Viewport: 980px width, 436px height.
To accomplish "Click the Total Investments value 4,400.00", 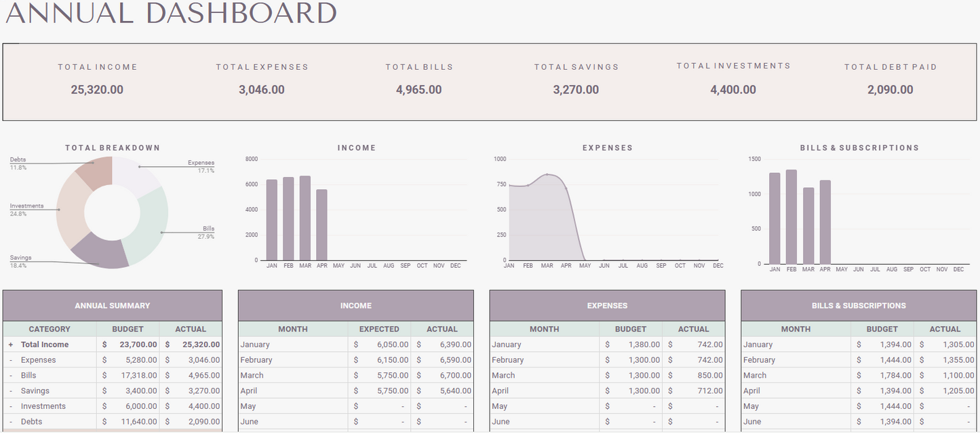I will point(733,90).
